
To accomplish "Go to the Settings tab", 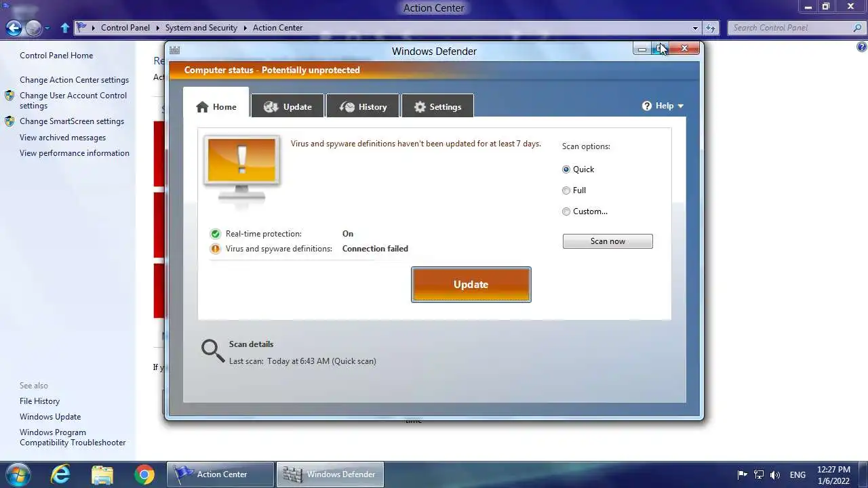I will tap(437, 107).
